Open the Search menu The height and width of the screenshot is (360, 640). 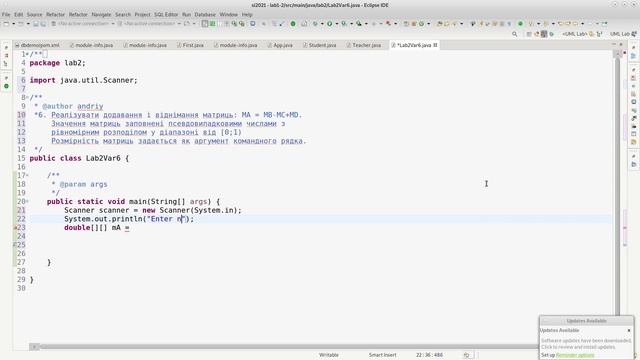123,14
